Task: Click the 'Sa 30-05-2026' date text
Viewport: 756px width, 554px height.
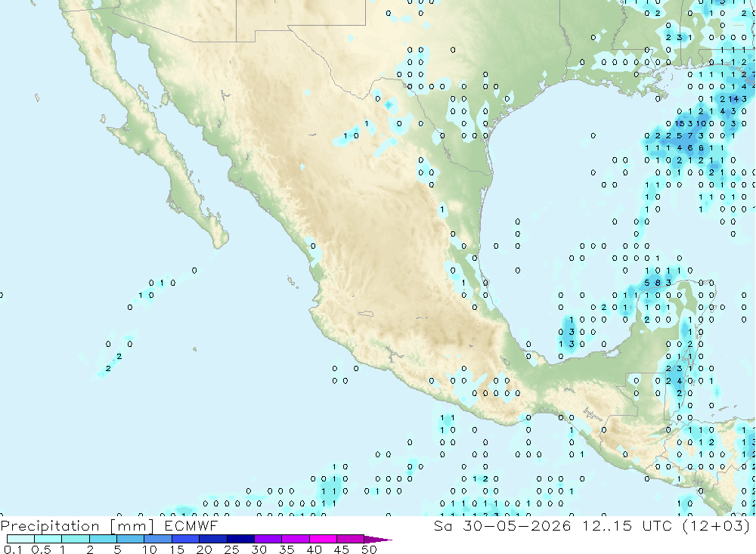Action: click(503, 525)
